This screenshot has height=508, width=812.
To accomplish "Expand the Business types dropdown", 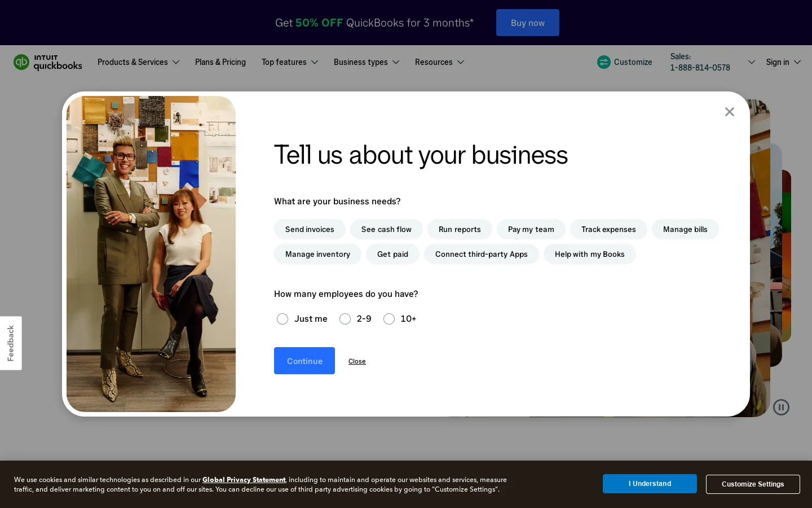I will (x=367, y=62).
